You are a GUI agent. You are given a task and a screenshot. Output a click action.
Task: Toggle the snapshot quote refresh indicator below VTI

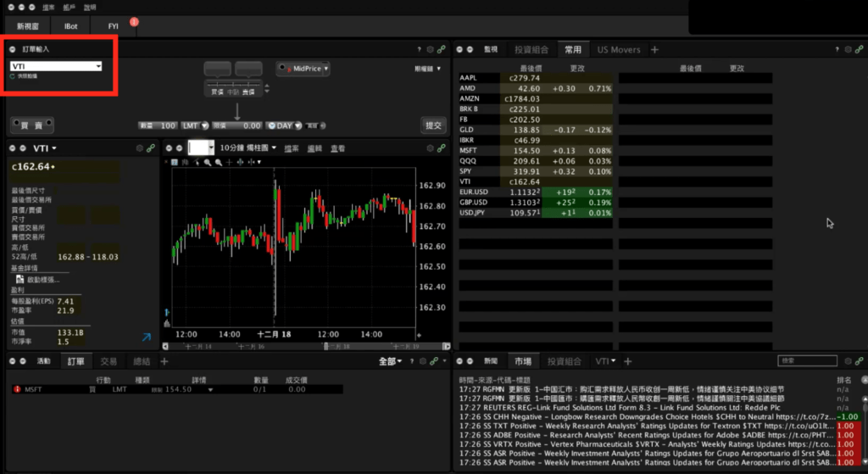(13, 76)
